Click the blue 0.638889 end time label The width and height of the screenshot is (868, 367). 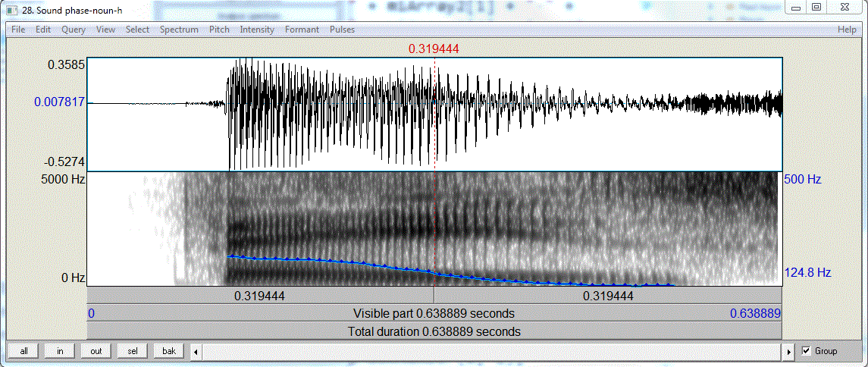[755, 314]
